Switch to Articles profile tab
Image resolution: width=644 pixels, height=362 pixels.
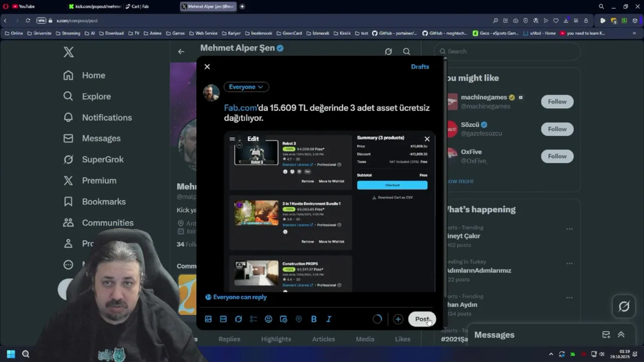click(324, 339)
